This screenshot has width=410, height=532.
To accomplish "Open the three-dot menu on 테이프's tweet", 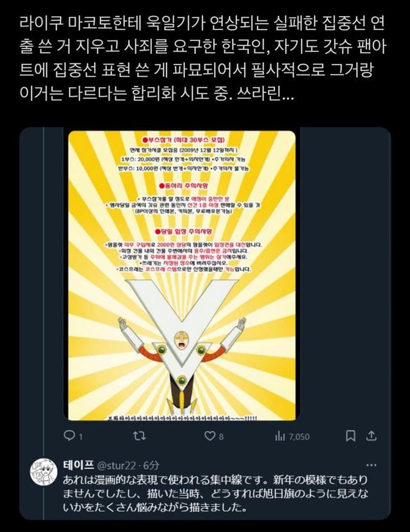I will pyautogui.click(x=372, y=465).
